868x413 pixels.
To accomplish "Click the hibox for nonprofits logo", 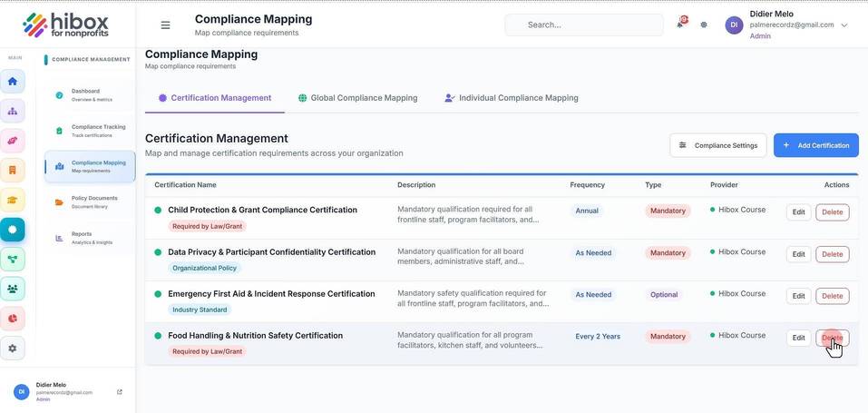I will pos(66,25).
